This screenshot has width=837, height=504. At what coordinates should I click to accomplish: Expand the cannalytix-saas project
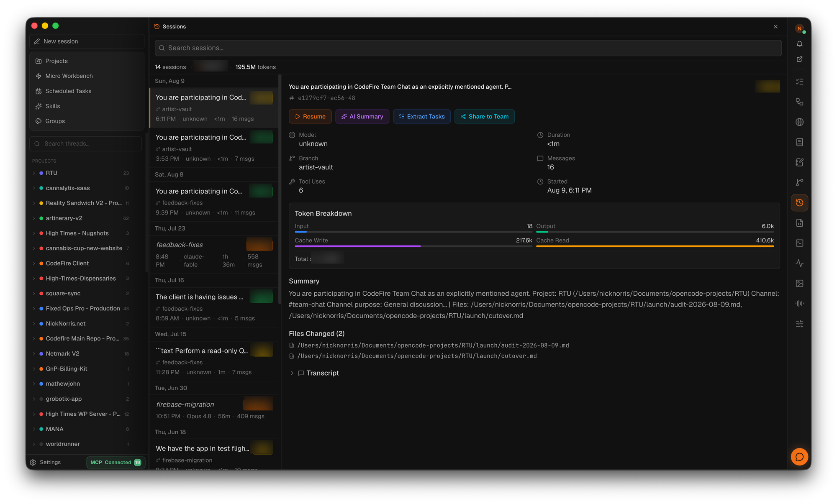(34, 188)
